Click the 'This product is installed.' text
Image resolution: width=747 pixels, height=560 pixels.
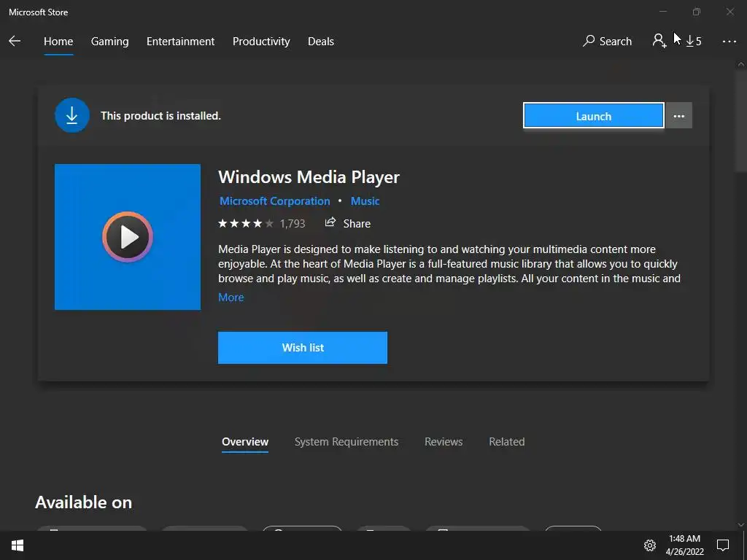tap(160, 116)
